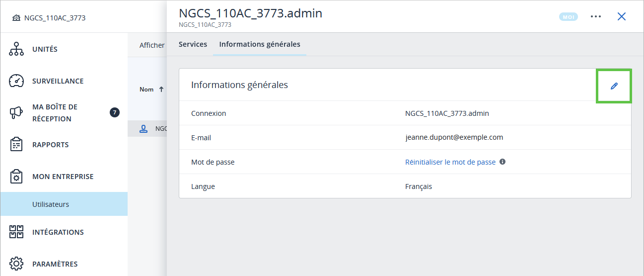Click the password info icon
This screenshot has height=276, width=644.
[502, 162]
